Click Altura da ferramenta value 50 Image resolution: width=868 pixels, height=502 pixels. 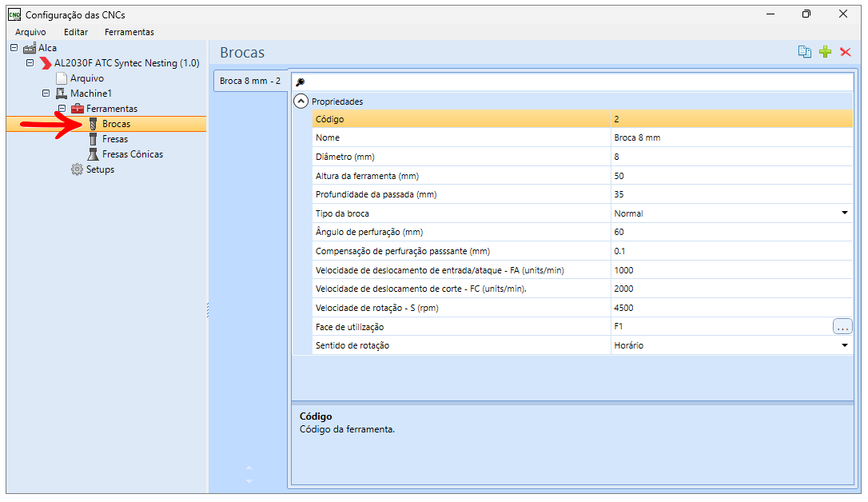tap(732, 176)
